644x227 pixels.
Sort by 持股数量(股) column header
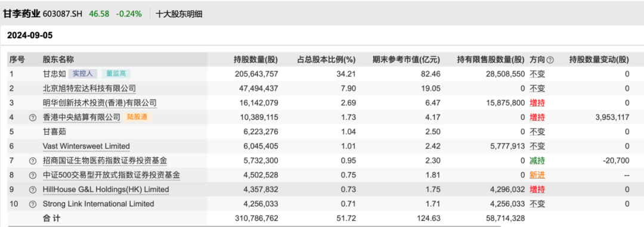(x=255, y=60)
